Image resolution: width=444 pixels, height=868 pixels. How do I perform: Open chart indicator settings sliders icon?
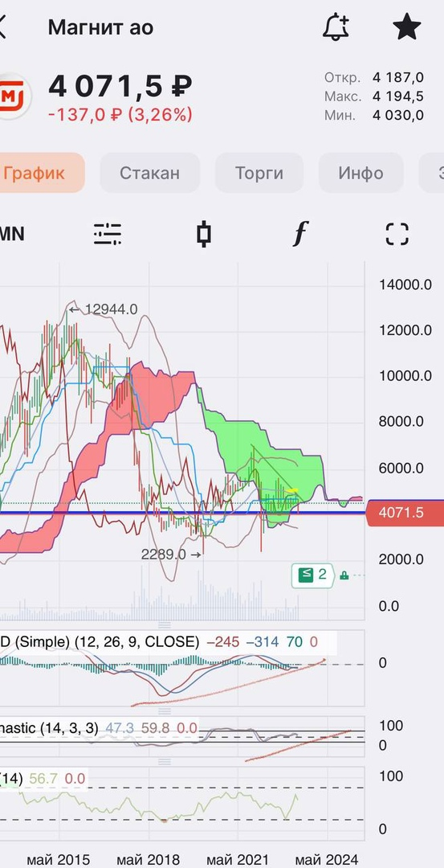(x=108, y=234)
